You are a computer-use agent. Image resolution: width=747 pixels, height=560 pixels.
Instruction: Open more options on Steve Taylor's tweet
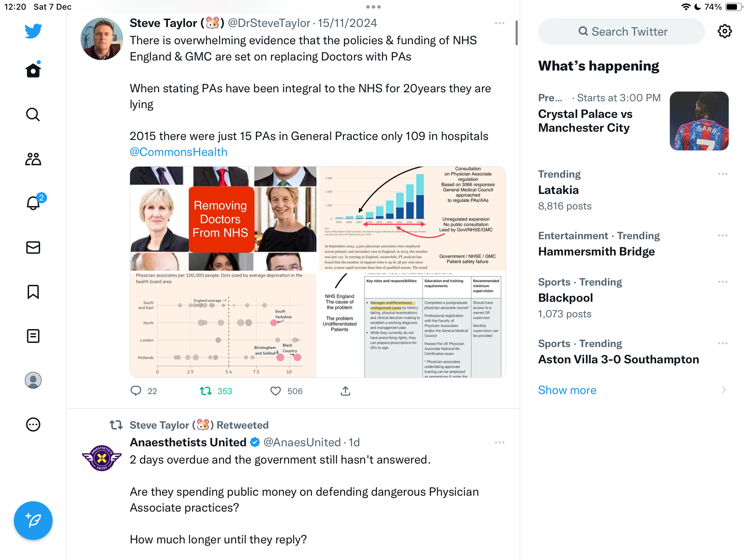pos(500,24)
